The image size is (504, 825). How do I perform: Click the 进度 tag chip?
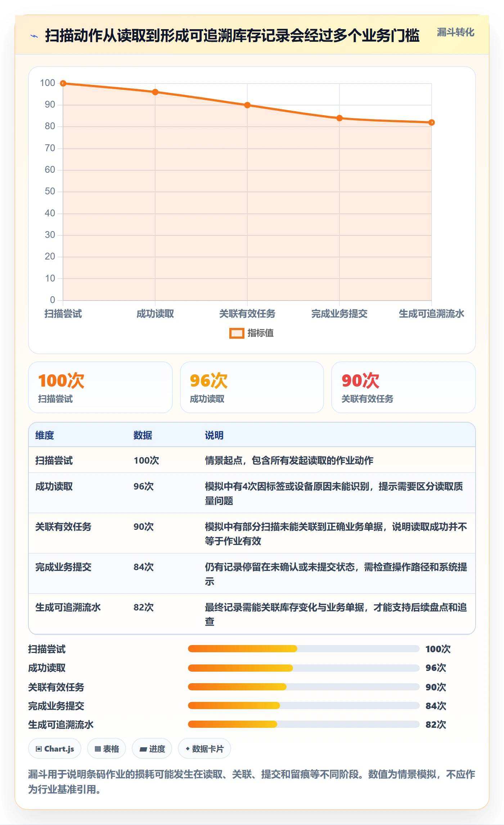point(152,749)
